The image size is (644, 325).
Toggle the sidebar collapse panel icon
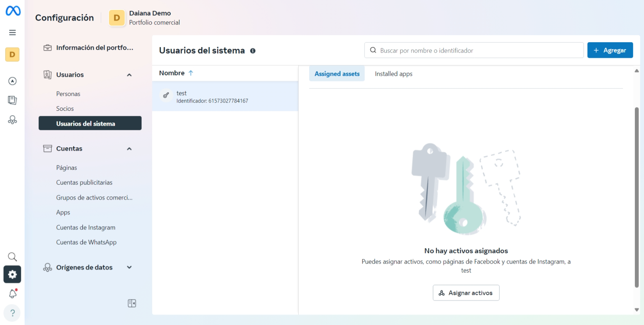point(132,303)
